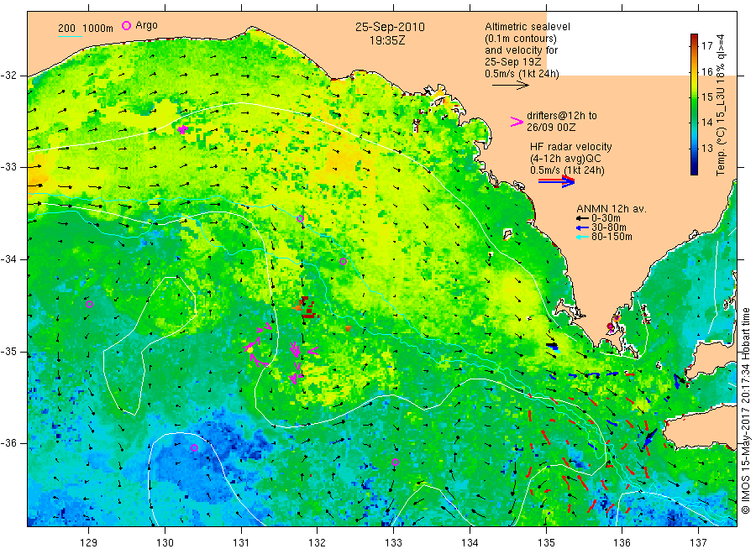Click the 'ANMN 12h av.' legend heading

[x=612, y=209]
